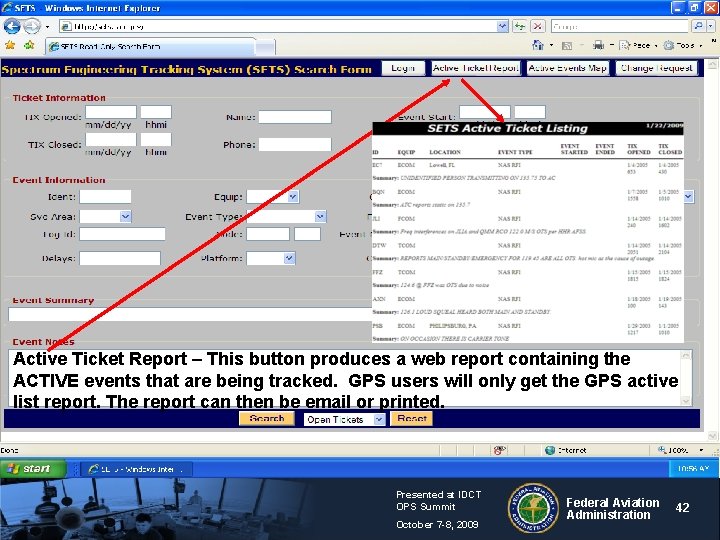Click the orange Reset button

pyautogui.click(x=411, y=419)
